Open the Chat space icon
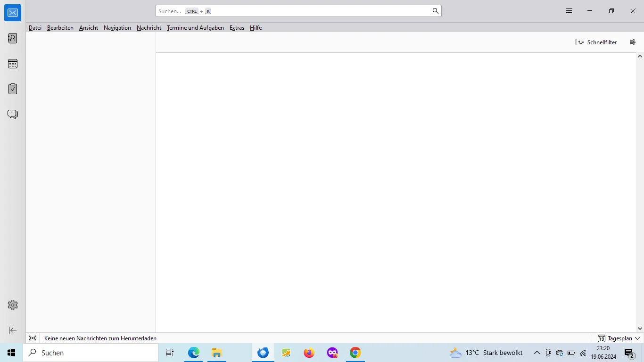The height and width of the screenshot is (362, 644). pos(13,114)
